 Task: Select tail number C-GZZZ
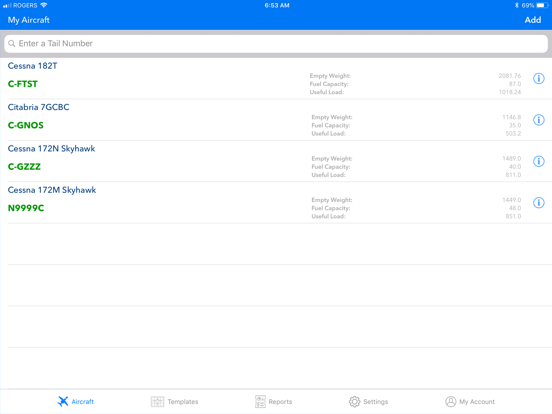click(x=24, y=167)
